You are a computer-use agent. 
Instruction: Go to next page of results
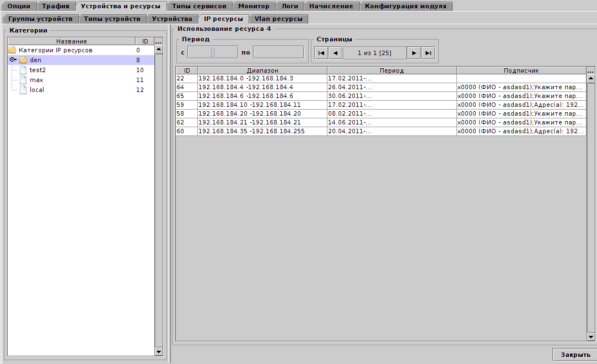click(x=414, y=53)
